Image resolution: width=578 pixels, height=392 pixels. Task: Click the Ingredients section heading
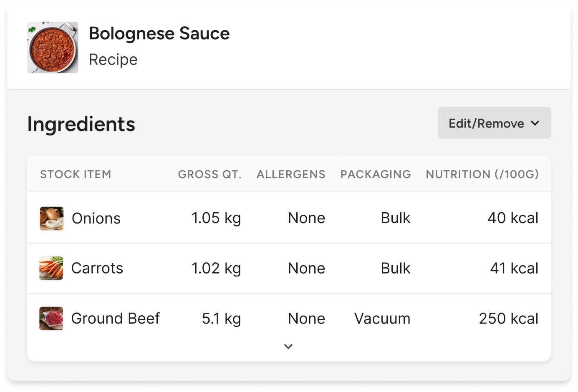(81, 124)
